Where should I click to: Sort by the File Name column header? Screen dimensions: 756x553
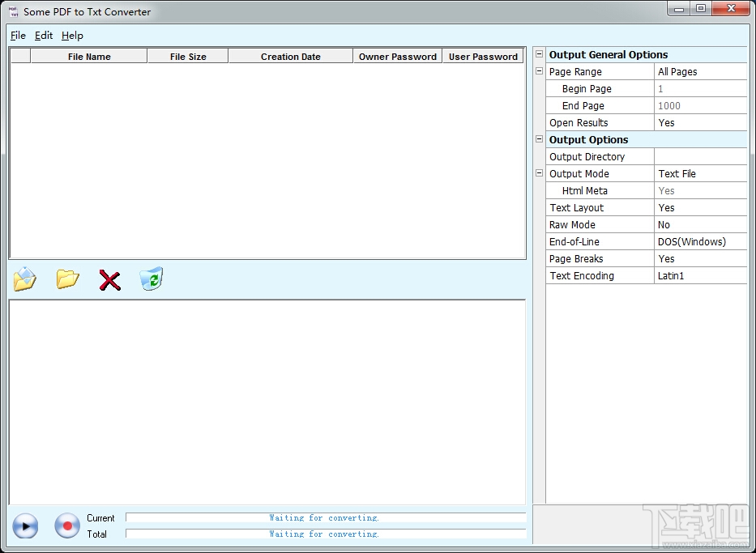click(x=89, y=57)
